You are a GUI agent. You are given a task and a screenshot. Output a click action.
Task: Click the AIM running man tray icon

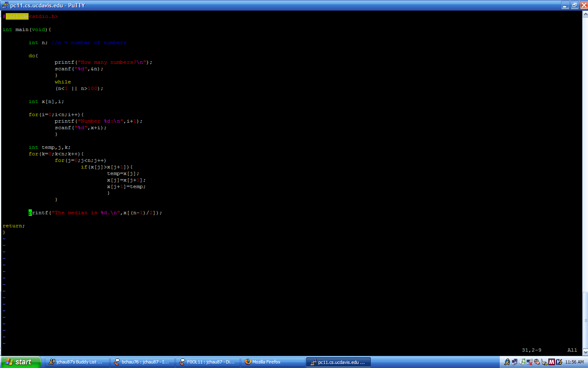point(507,362)
